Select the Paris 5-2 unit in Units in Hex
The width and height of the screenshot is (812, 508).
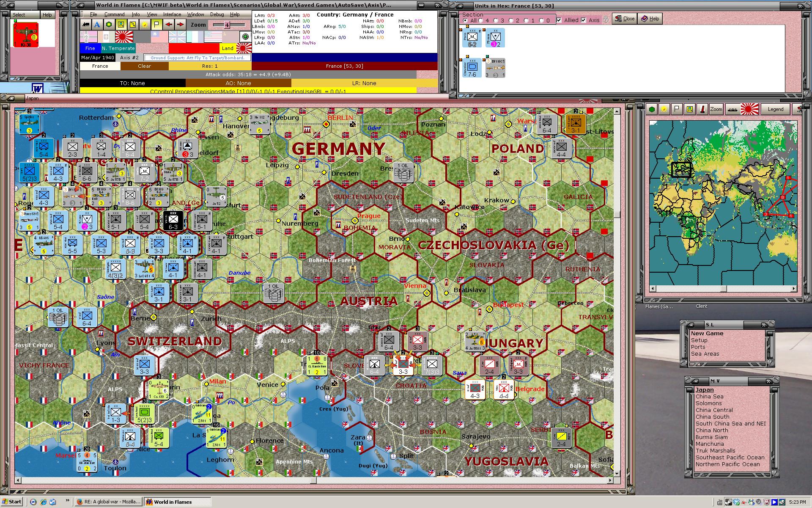472,38
